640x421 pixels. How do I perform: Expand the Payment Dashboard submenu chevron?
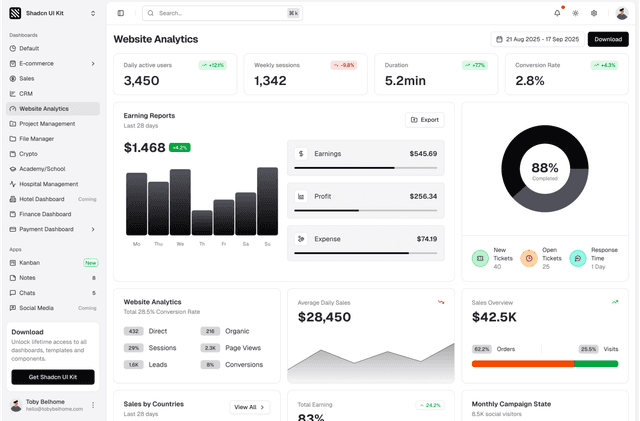click(93, 229)
